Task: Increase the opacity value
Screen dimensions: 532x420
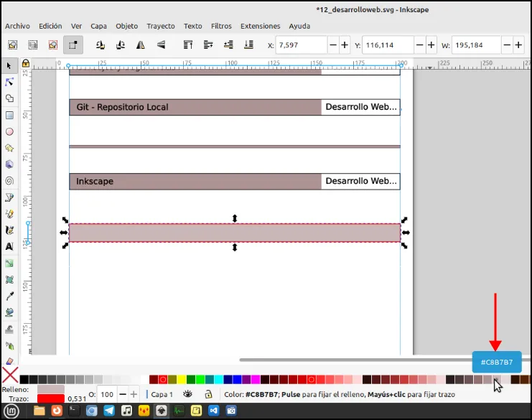Action: [134, 394]
